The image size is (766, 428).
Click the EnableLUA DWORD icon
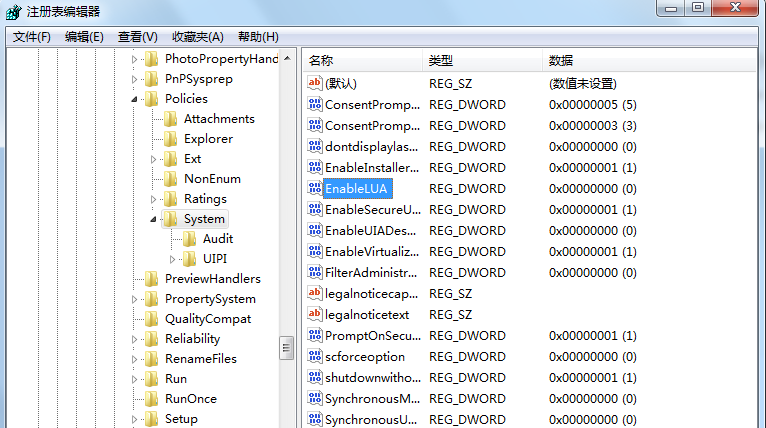click(x=315, y=188)
